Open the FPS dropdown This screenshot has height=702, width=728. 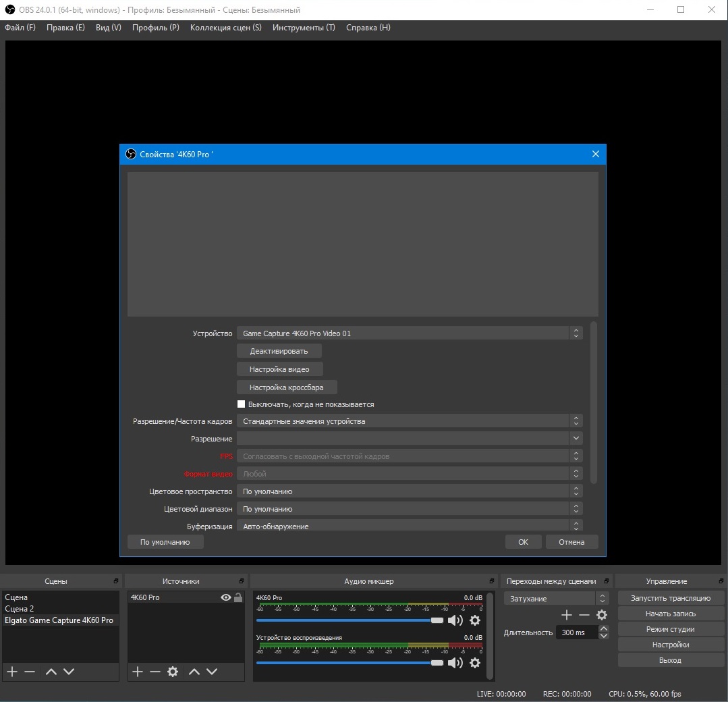410,456
